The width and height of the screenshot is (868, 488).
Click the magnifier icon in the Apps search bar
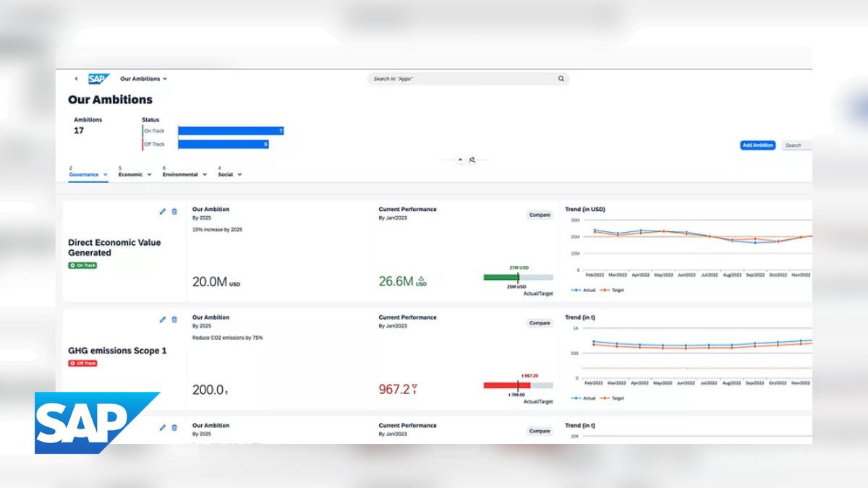tap(561, 79)
